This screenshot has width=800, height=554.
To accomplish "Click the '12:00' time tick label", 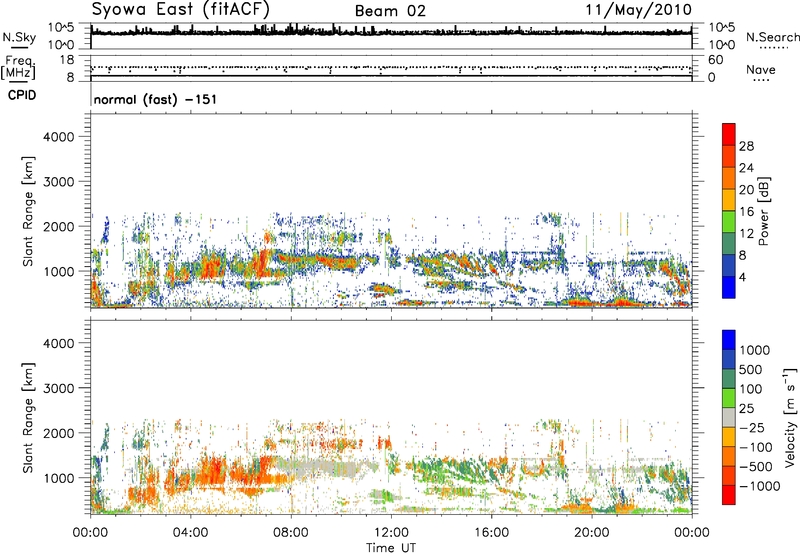I will [391, 533].
